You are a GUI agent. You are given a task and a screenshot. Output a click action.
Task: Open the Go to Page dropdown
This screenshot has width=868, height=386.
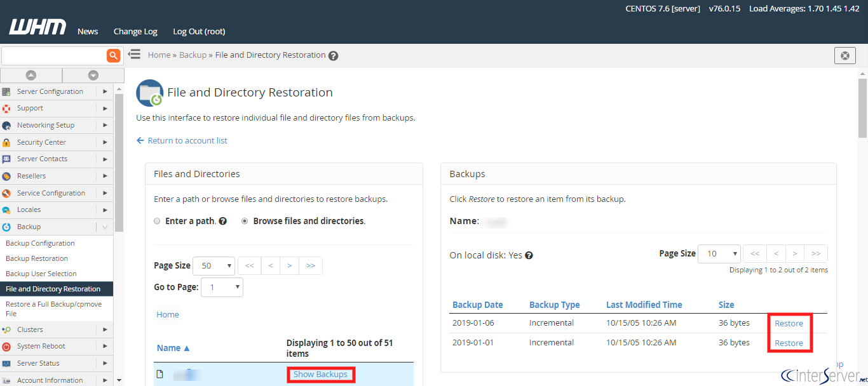click(222, 288)
